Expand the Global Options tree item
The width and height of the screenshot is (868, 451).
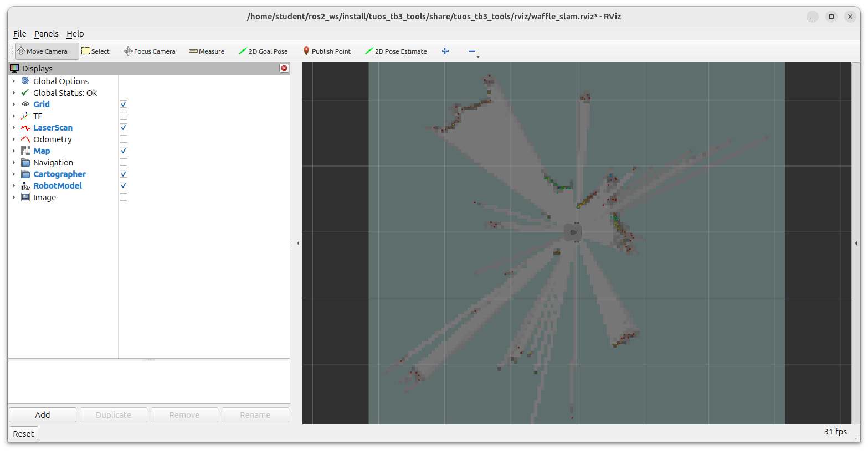click(x=14, y=81)
